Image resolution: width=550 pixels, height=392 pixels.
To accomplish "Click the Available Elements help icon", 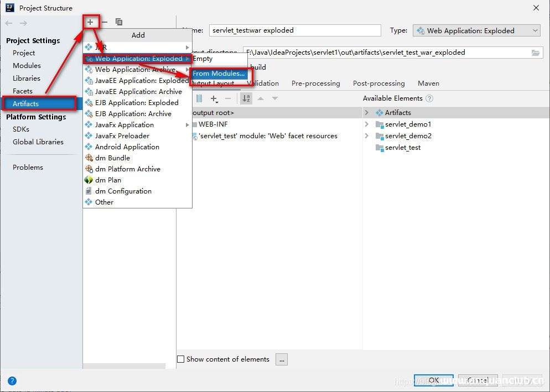I will click(429, 98).
